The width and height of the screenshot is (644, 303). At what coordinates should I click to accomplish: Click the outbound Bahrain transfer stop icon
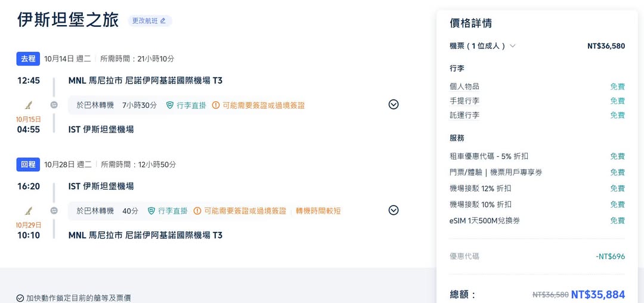tap(54, 105)
